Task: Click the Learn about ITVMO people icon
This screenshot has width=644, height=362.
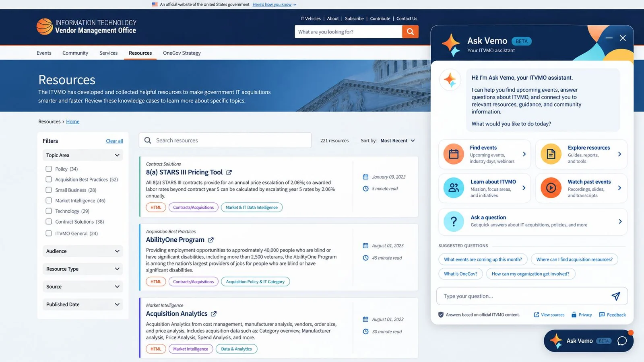Action: tap(454, 188)
